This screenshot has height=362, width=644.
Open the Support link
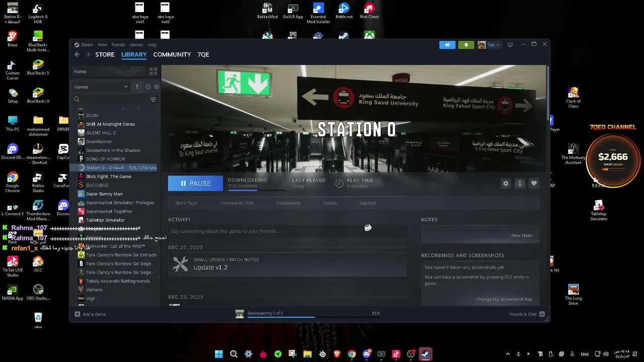(x=367, y=203)
